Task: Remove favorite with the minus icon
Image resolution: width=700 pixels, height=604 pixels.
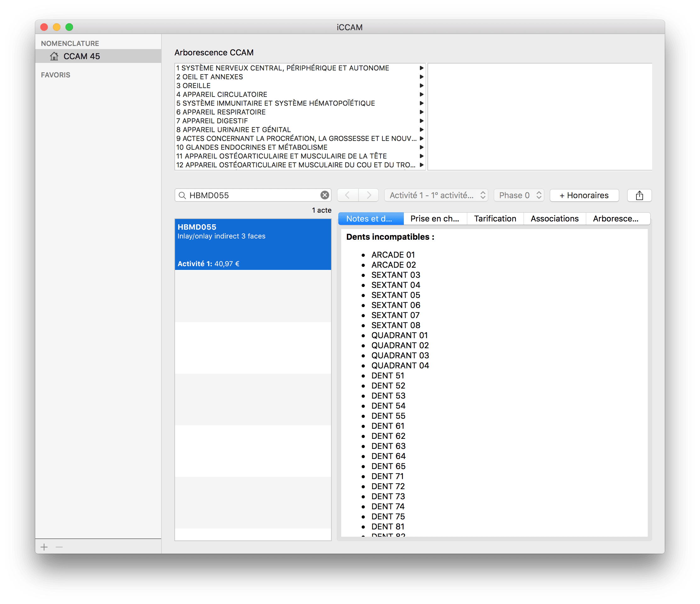Action: coord(59,547)
